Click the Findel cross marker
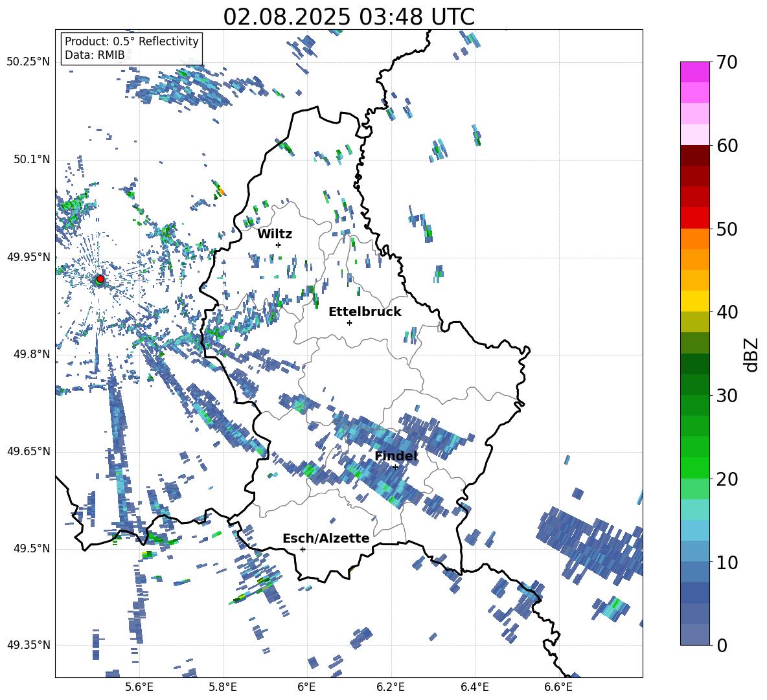This screenshot has width=767, height=700. click(395, 467)
